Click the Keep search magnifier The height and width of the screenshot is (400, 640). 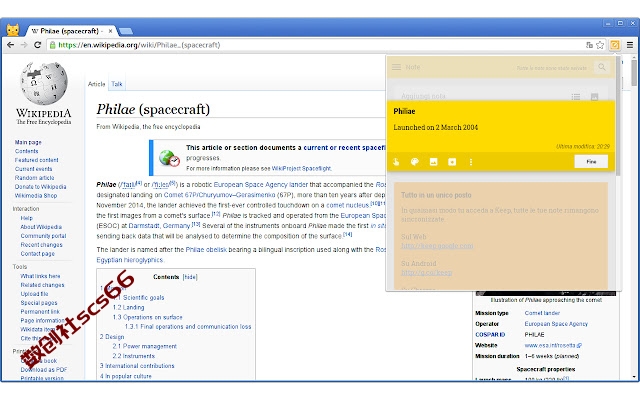tap(602, 67)
